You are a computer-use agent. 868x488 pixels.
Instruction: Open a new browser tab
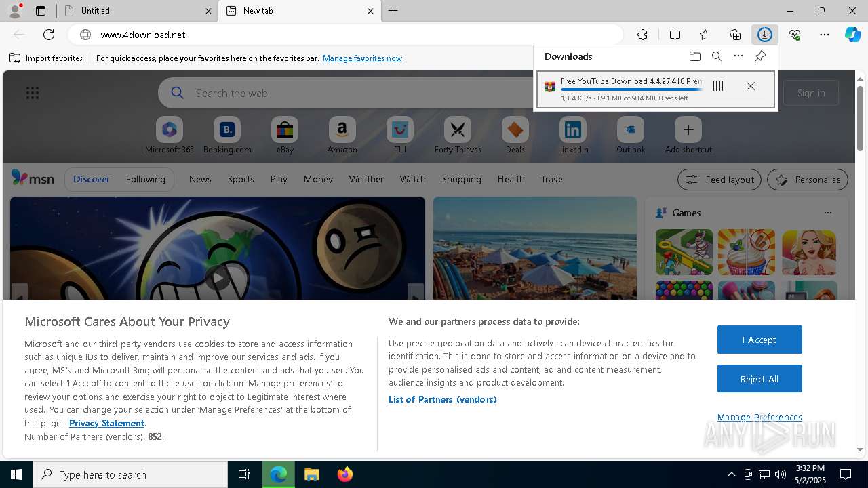coord(393,11)
